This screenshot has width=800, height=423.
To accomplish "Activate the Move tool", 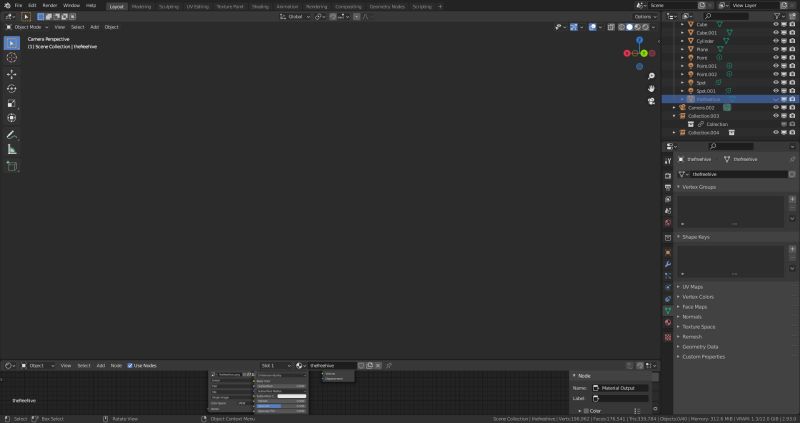I will coord(12,74).
